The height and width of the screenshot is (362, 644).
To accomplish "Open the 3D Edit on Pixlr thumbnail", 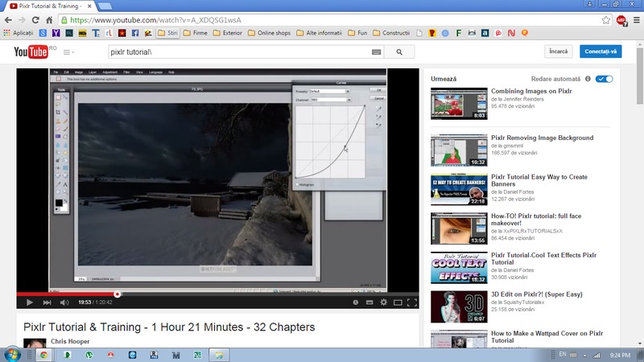I will tap(459, 306).
